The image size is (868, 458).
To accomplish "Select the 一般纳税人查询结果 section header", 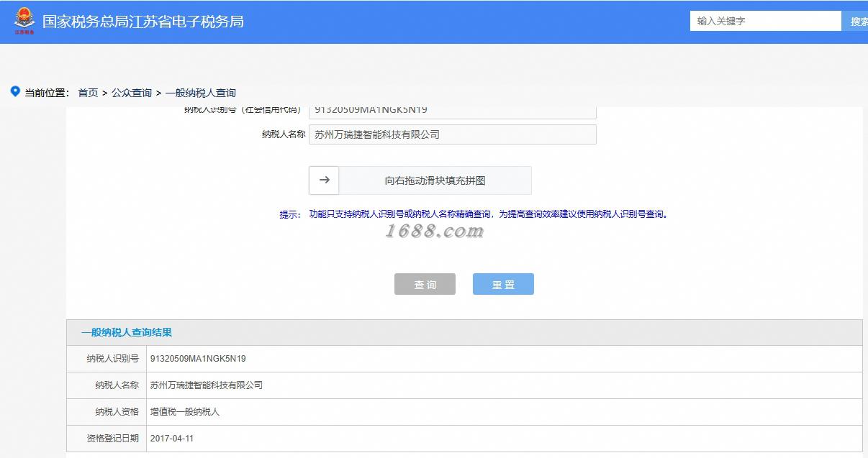I will tap(464, 332).
